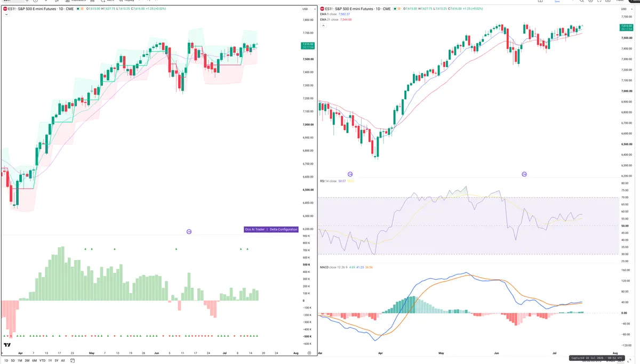Click the TradingView logo on left chart
This screenshot has height=364, width=640.
point(7,345)
